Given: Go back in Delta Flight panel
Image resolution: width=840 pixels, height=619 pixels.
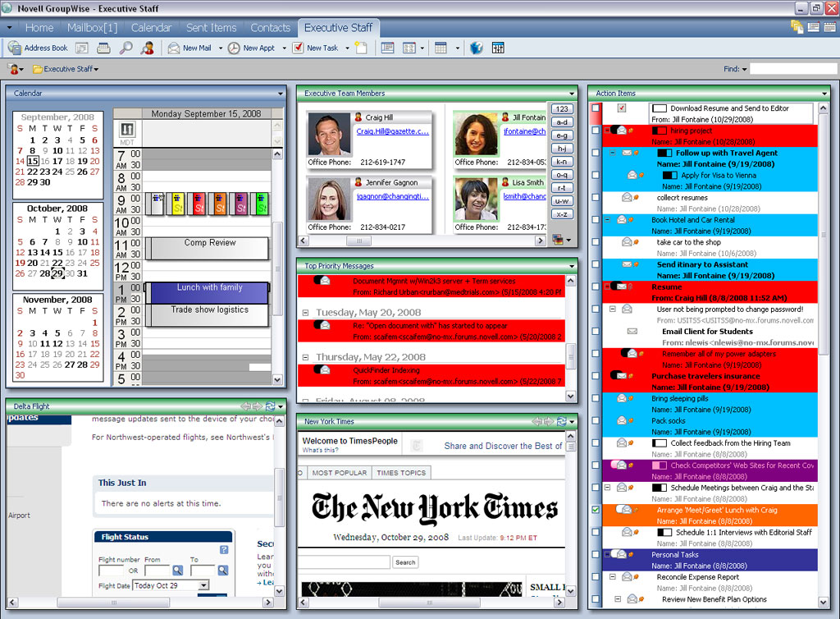Looking at the screenshot, I should [x=246, y=406].
